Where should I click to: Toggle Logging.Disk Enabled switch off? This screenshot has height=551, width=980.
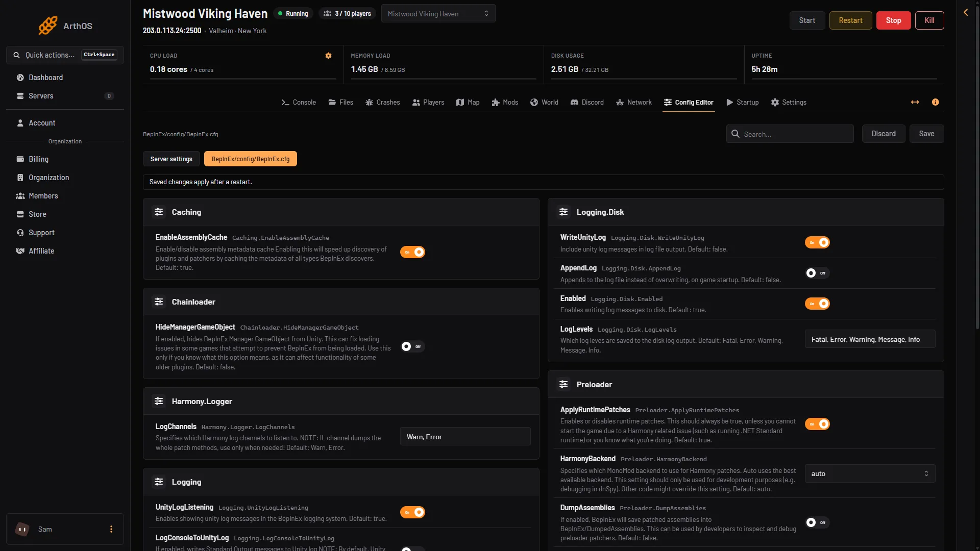(x=817, y=304)
